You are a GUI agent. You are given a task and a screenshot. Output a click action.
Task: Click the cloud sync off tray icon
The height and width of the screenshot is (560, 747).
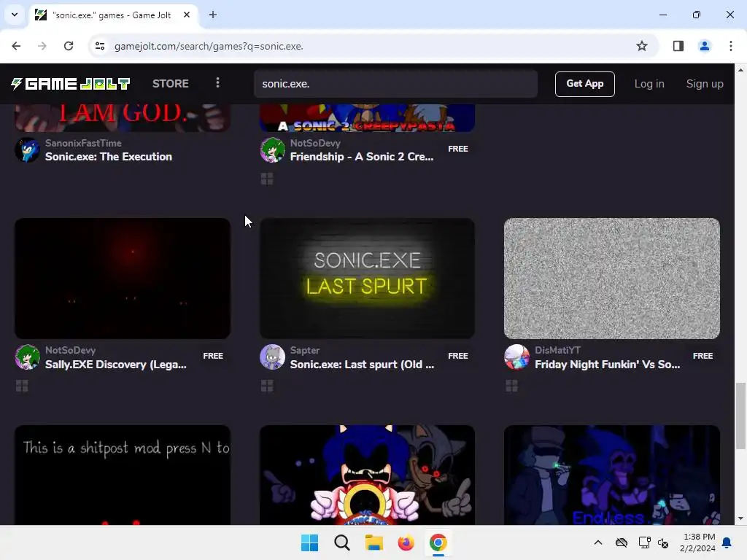(x=622, y=542)
